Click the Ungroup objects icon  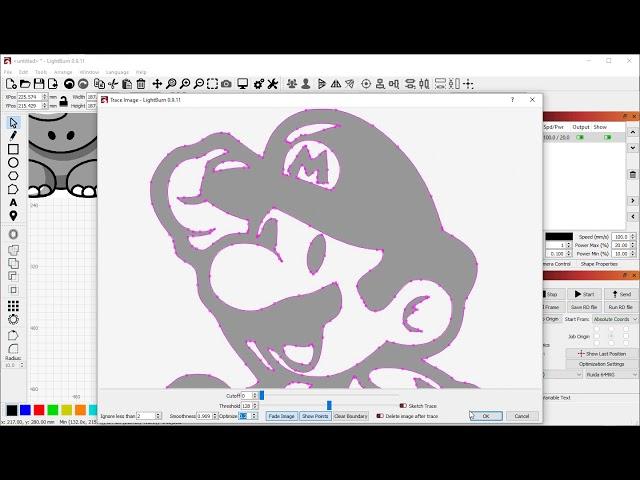point(306,84)
